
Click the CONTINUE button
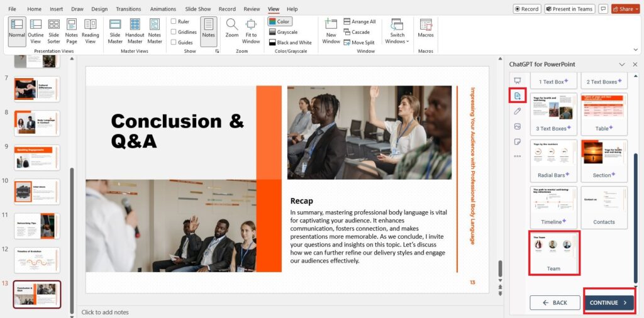(x=609, y=303)
